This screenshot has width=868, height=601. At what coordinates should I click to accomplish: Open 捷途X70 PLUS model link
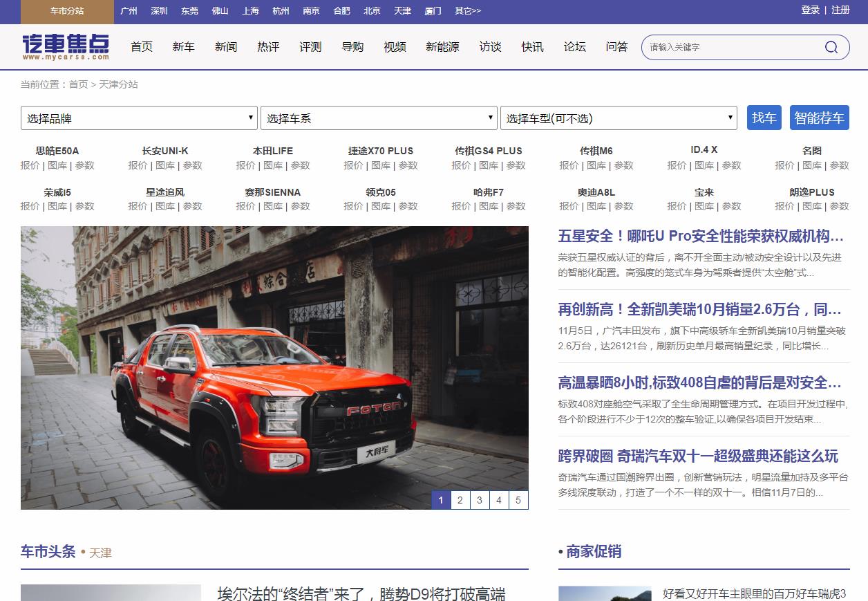[381, 151]
